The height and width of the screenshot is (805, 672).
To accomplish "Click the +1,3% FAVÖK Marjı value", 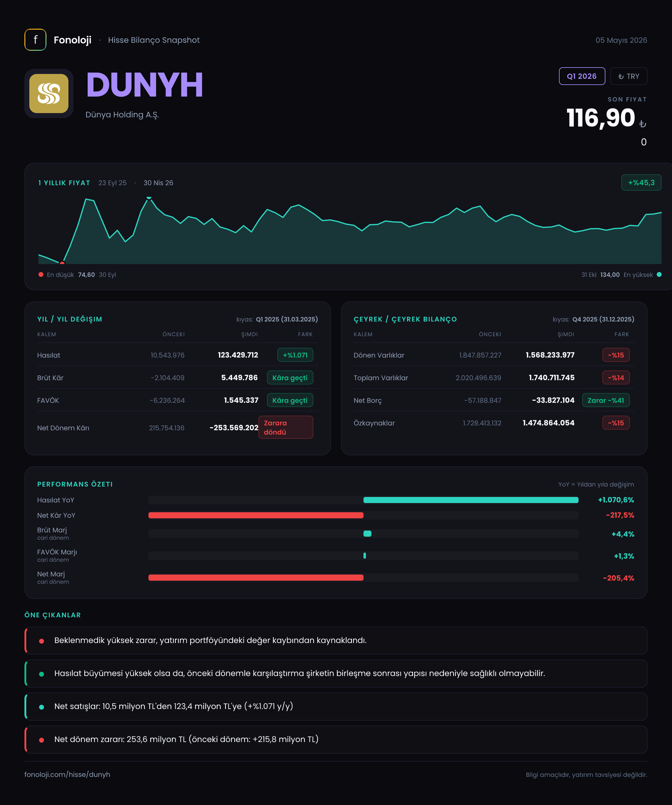I will (624, 556).
